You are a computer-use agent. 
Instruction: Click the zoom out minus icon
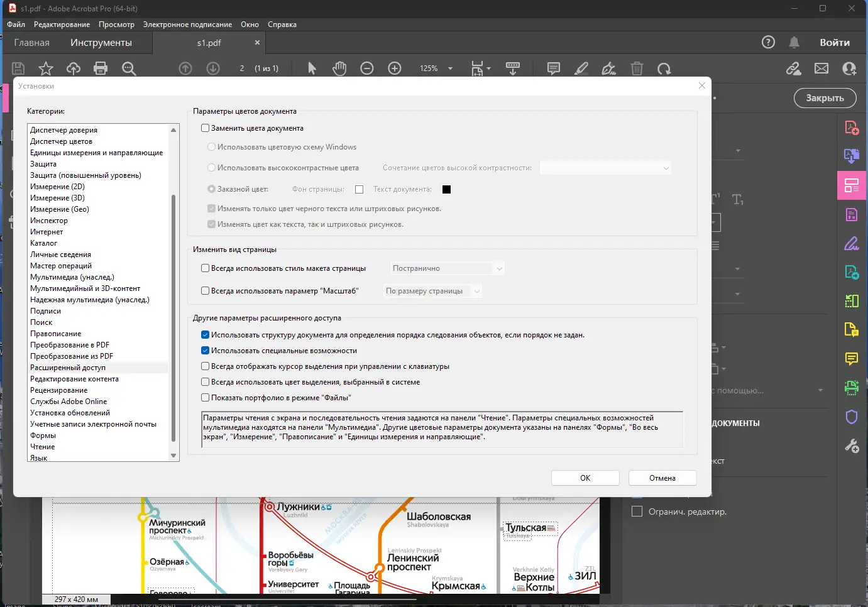367,68
